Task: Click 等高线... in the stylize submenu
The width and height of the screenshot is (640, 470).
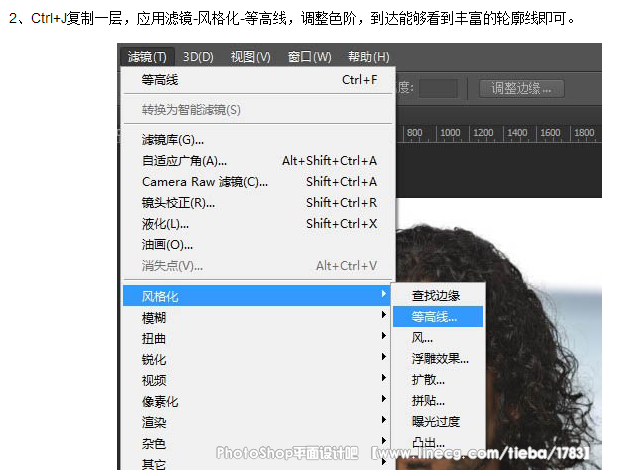Action: coord(438,317)
